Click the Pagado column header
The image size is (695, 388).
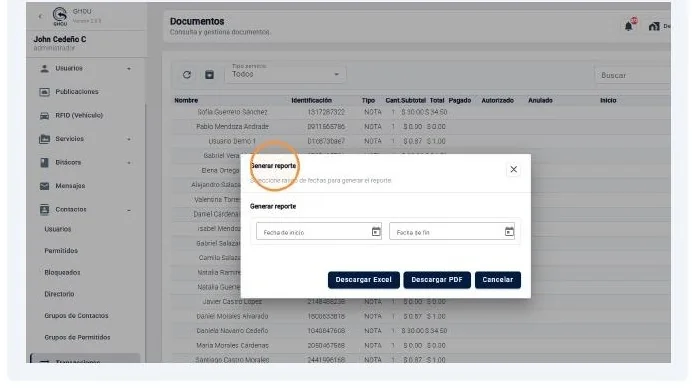tap(460, 101)
